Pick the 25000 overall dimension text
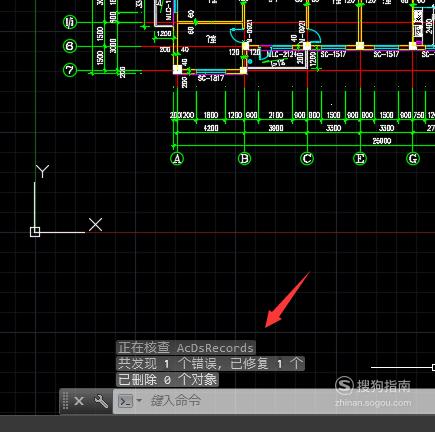 coord(382,141)
